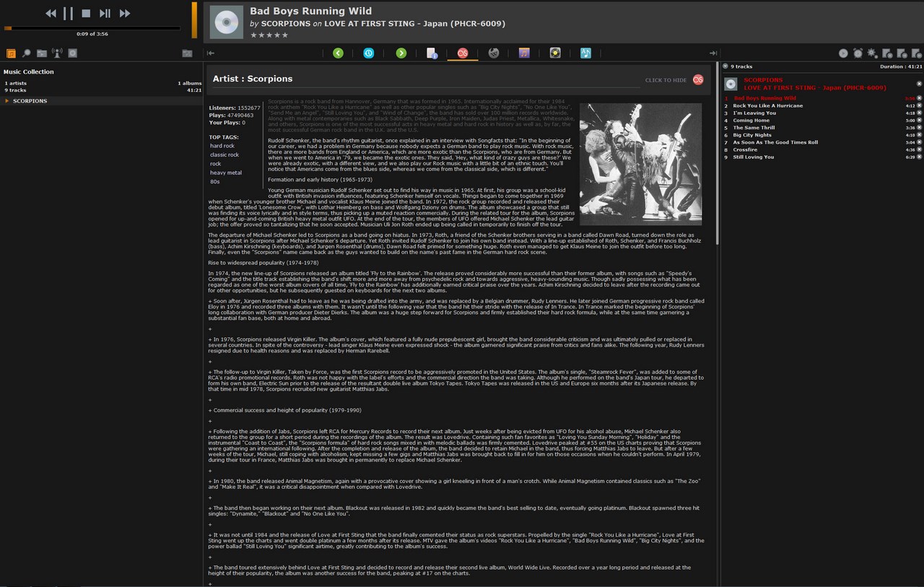
Task: Collapse the right playlist panel with arrow
Action: pyautogui.click(x=713, y=53)
